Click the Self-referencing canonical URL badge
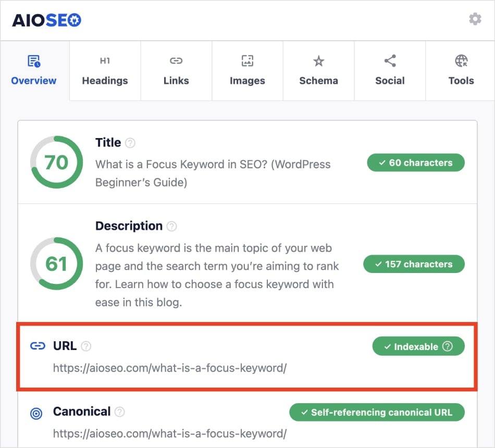This screenshot has width=495, height=448. [377, 413]
